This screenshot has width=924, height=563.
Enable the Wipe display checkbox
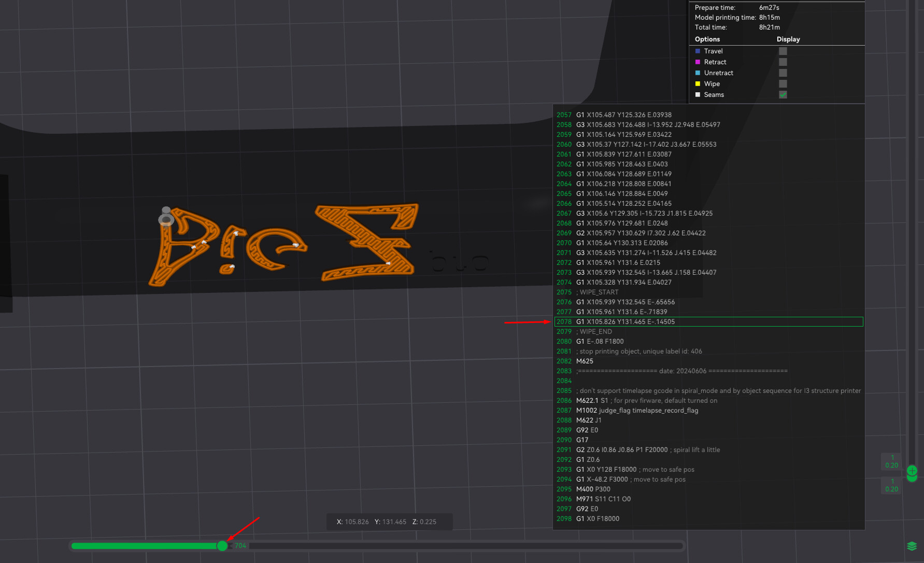pos(783,83)
